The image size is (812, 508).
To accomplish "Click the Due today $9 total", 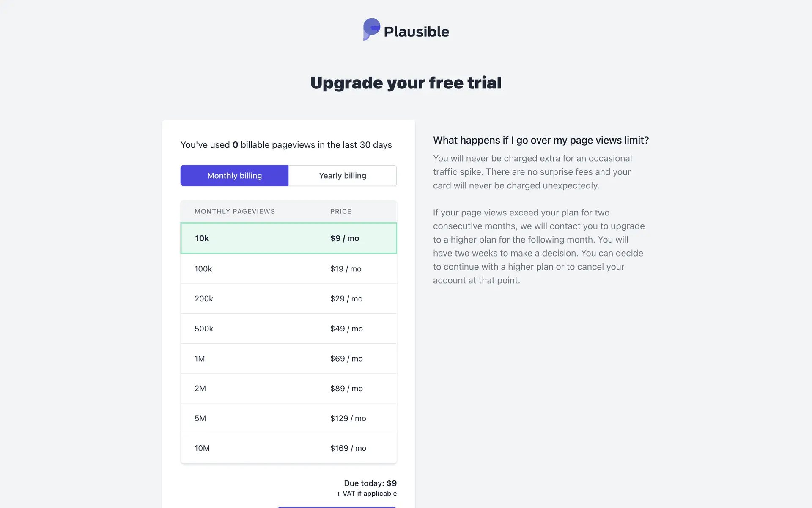I will pyautogui.click(x=370, y=483).
